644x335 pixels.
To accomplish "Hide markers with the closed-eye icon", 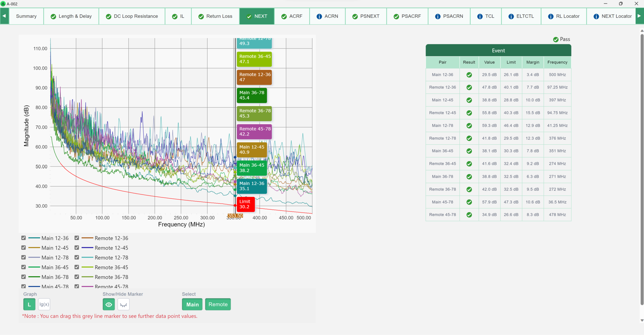I will pos(123,304).
